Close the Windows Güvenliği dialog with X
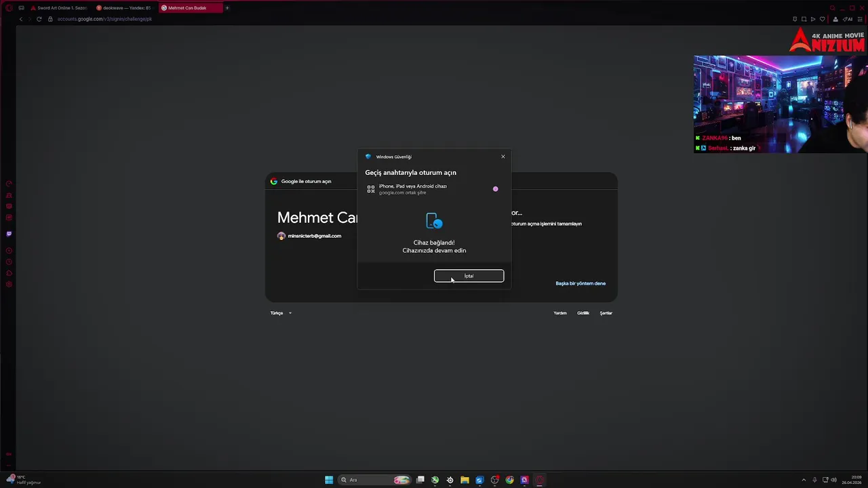Screen dimensions: 868x488 [x=503, y=157]
